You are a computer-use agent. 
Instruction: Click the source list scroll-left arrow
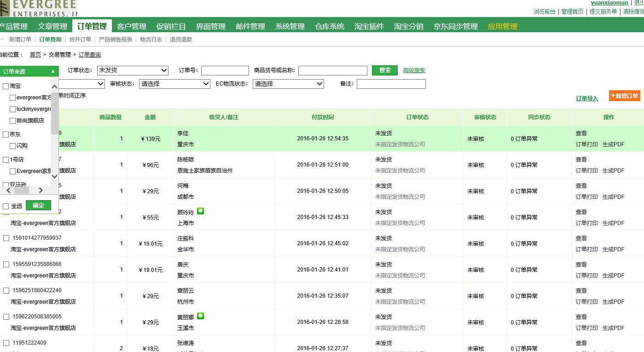pyautogui.click(x=8, y=190)
